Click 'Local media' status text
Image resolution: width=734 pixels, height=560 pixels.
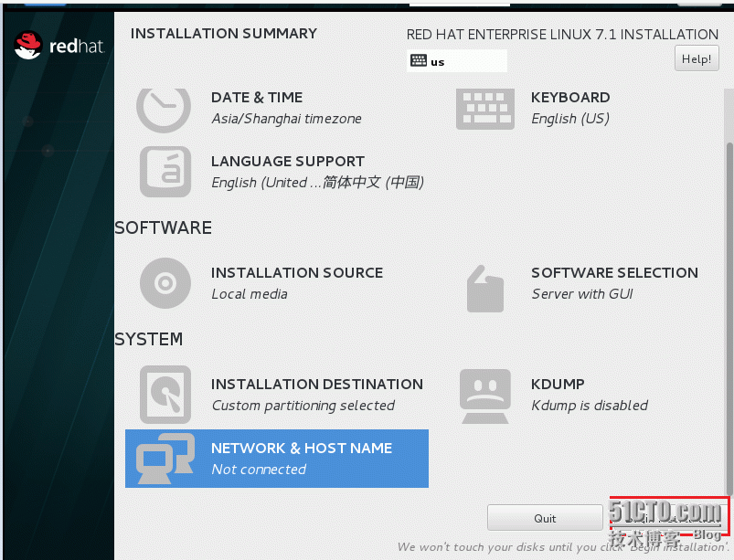tap(250, 294)
